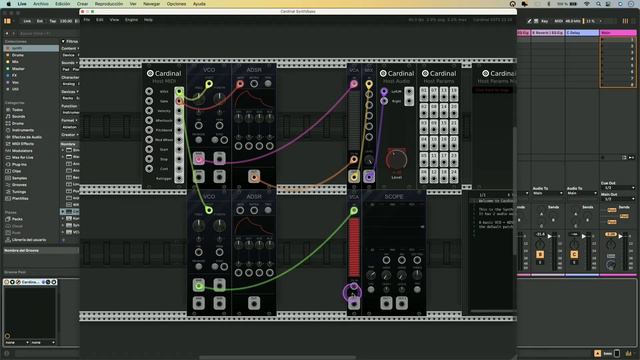Open Spotlight search in the menu bar

(x=598, y=4)
